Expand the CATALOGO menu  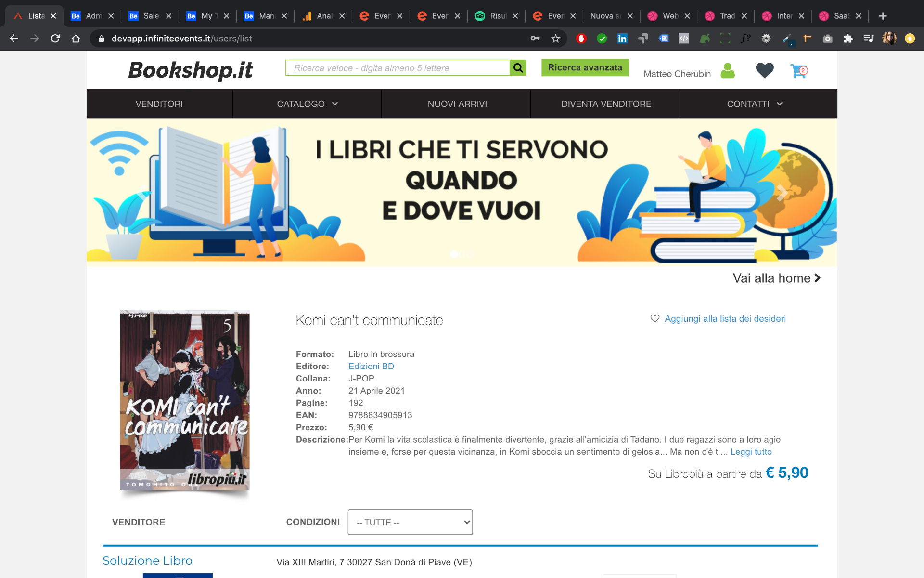(x=307, y=104)
